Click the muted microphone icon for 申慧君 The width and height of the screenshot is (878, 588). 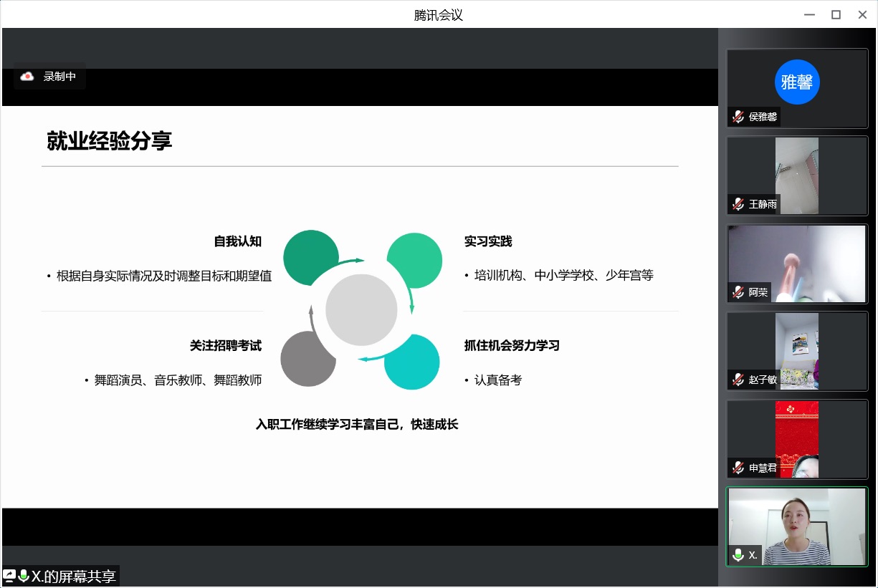click(738, 468)
